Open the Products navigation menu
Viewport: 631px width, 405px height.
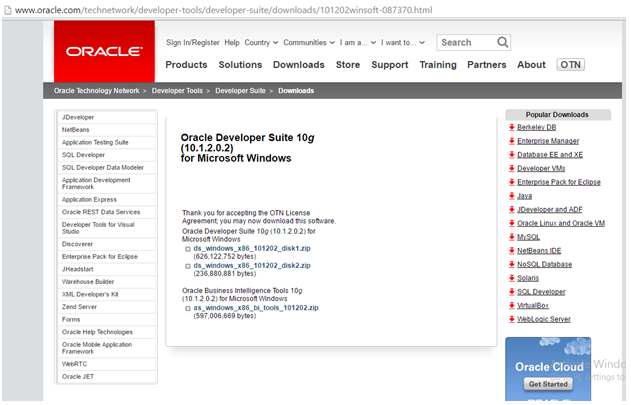[186, 65]
